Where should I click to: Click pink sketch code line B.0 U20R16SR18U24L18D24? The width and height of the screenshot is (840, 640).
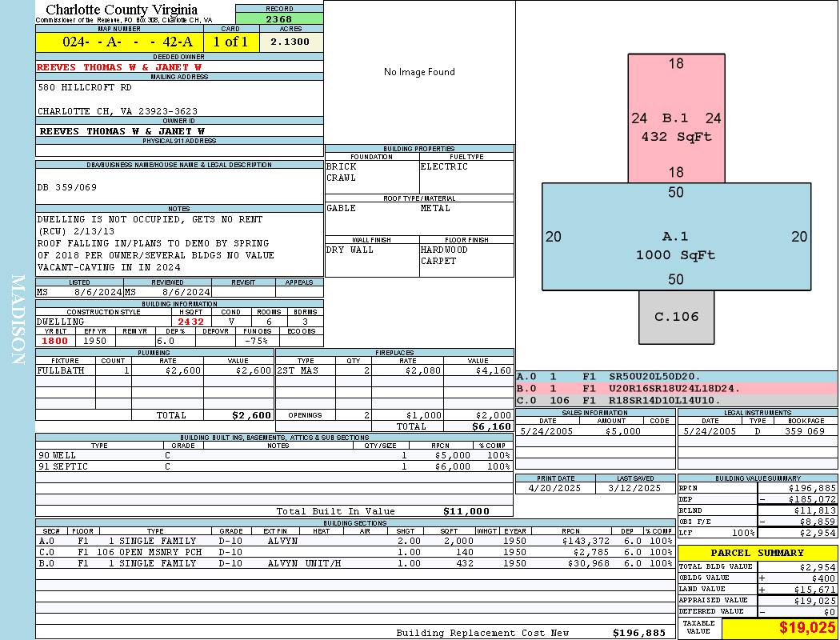point(677,388)
